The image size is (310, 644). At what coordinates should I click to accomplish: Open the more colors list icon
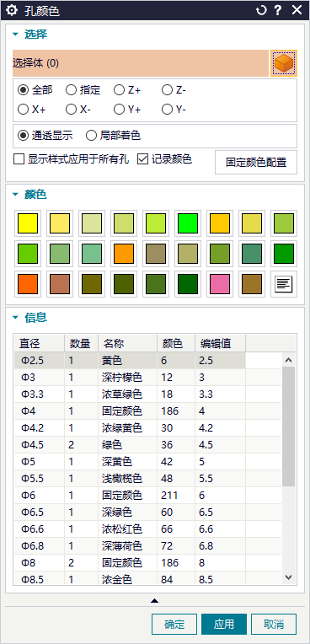[284, 284]
